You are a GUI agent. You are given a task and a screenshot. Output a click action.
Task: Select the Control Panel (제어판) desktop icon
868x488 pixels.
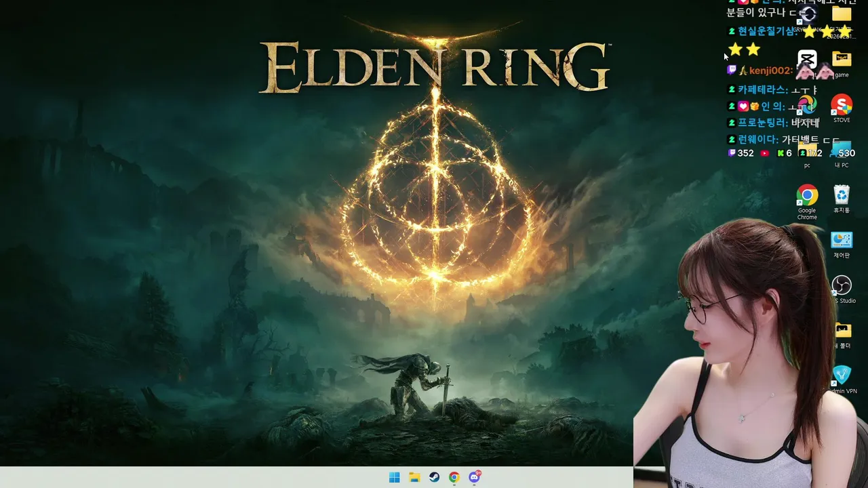pos(842,245)
